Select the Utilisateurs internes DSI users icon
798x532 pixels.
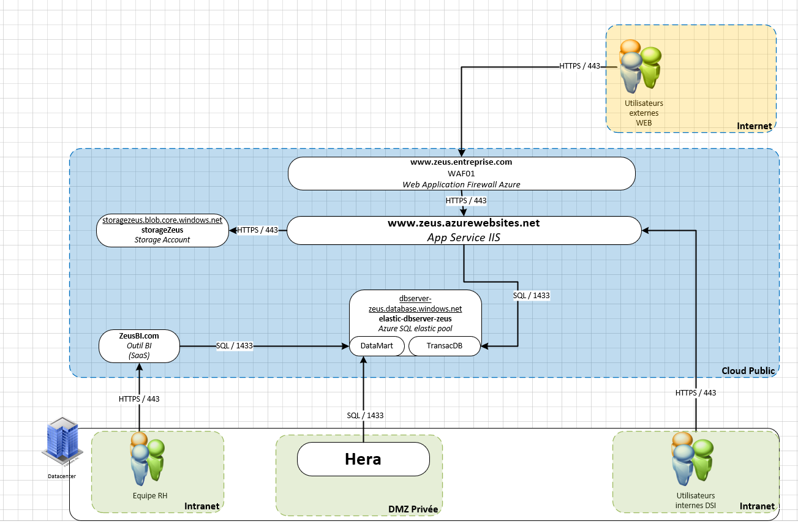[693, 459]
